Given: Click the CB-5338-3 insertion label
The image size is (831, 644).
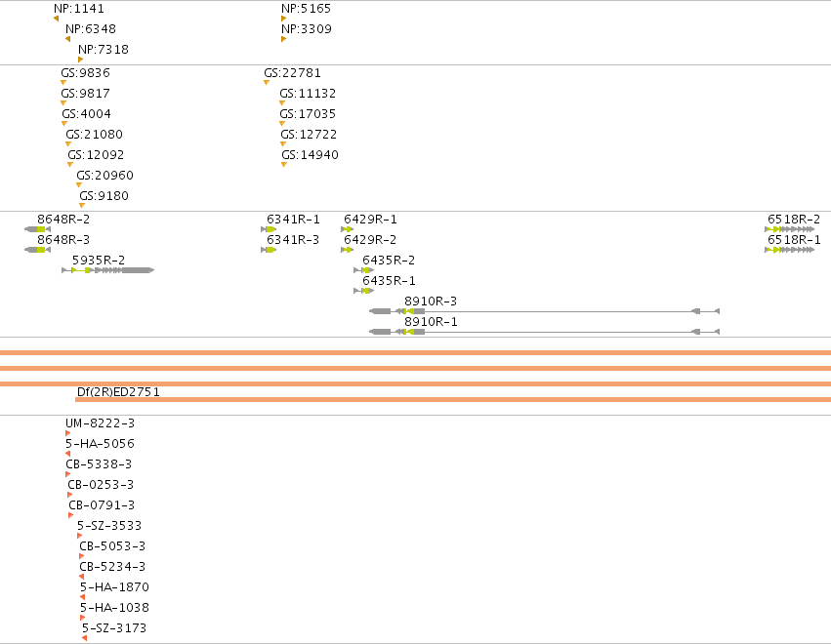Looking at the screenshot, I should [99, 464].
